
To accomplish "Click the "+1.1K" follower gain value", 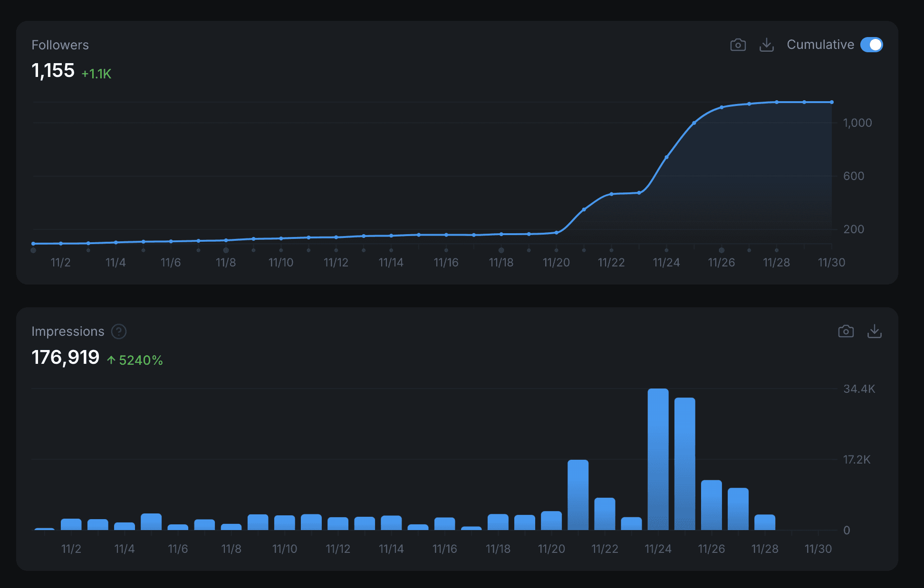I will pos(96,74).
